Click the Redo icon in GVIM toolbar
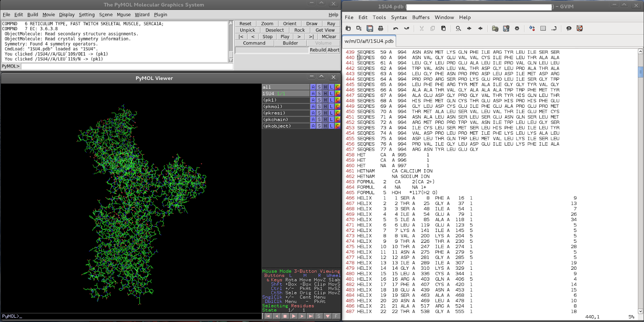This screenshot has height=322, width=644. pos(407,29)
